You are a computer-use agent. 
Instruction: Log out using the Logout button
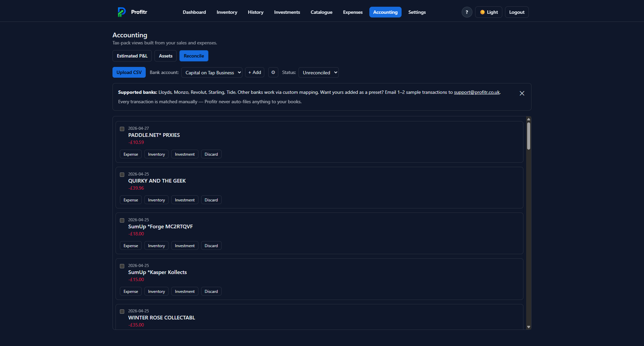(517, 12)
